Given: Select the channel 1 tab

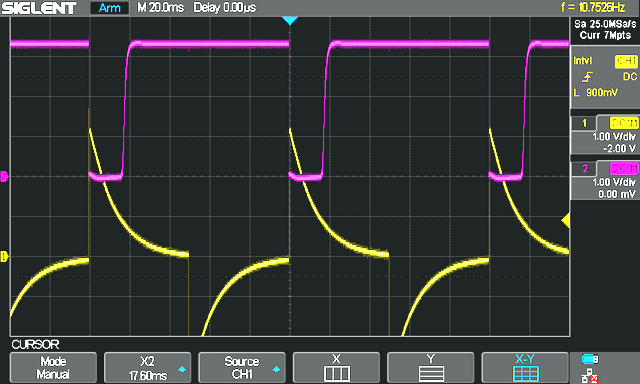Looking at the screenshot, I should [x=584, y=123].
